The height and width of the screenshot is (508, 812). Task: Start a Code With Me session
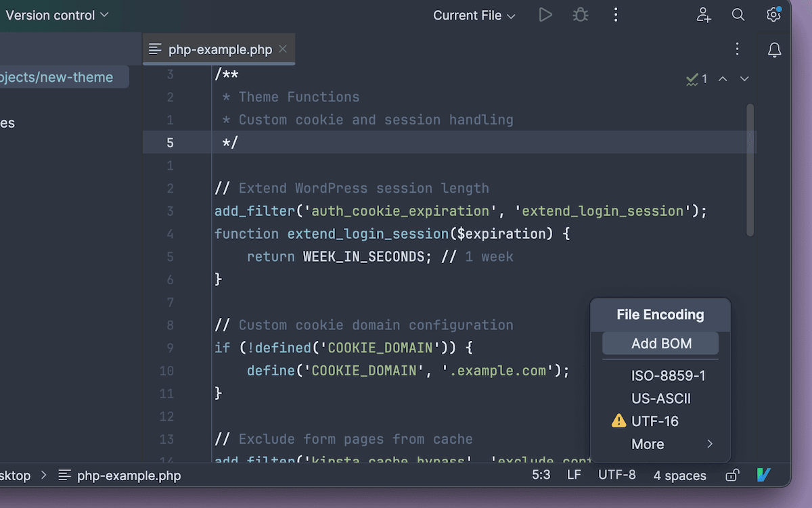(704, 14)
